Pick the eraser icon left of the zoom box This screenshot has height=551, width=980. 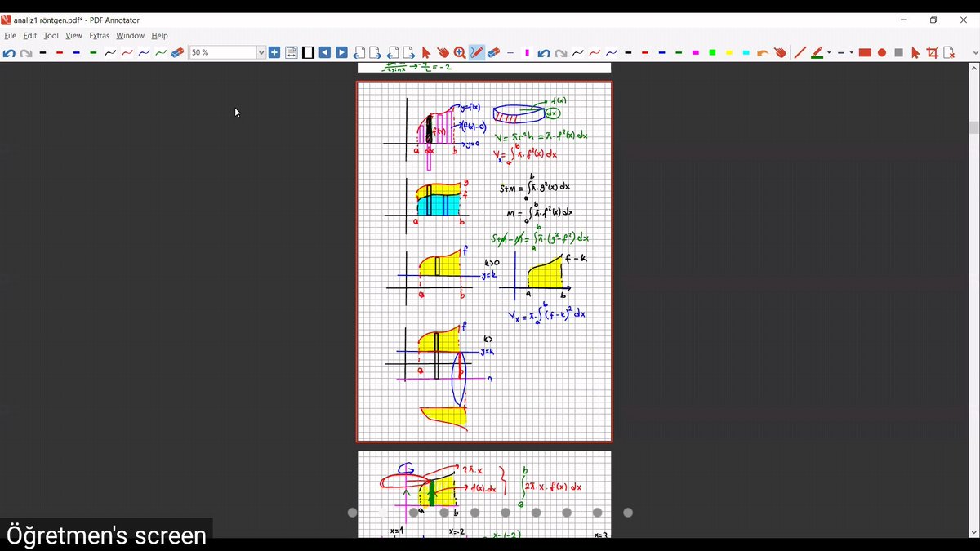pyautogui.click(x=178, y=53)
